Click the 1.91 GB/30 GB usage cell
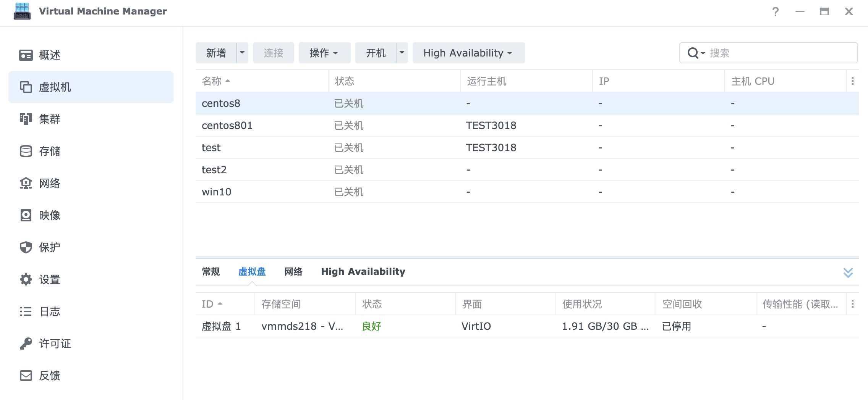 point(605,326)
